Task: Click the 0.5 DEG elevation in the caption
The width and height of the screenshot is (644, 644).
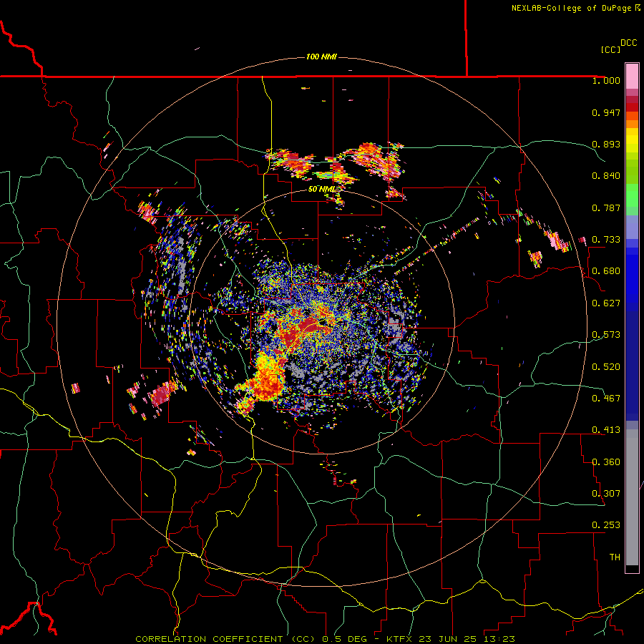Action: click(x=345, y=639)
